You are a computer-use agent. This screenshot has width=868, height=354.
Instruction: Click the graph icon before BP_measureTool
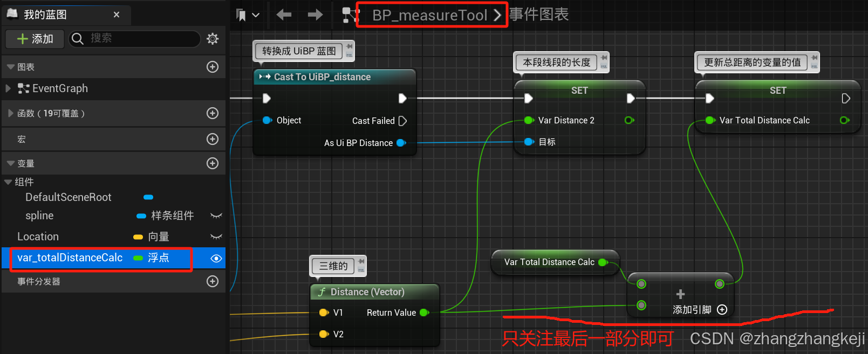pos(351,15)
